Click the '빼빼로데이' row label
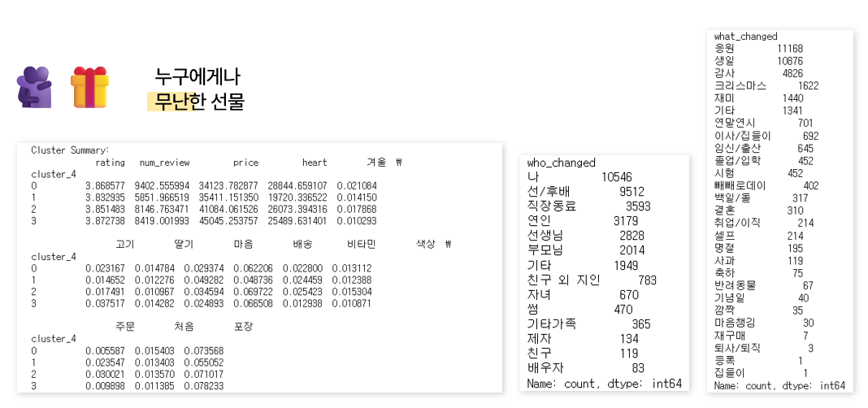868x408 pixels. pyautogui.click(x=740, y=186)
